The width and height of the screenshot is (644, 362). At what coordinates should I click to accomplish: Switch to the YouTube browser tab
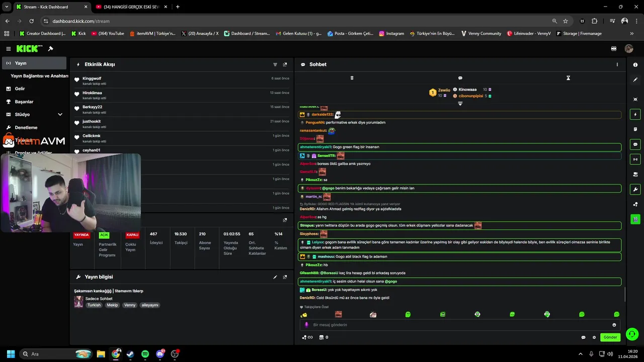(x=131, y=7)
